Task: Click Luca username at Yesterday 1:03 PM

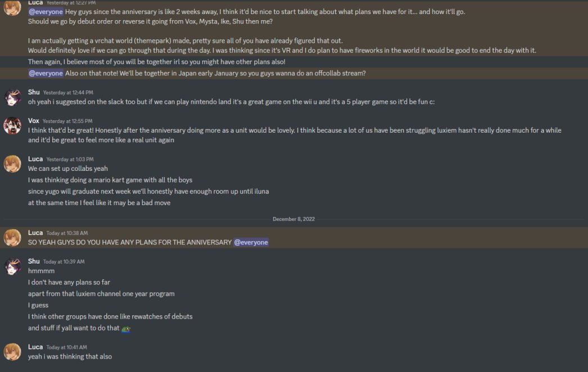Action: pyautogui.click(x=35, y=159)
